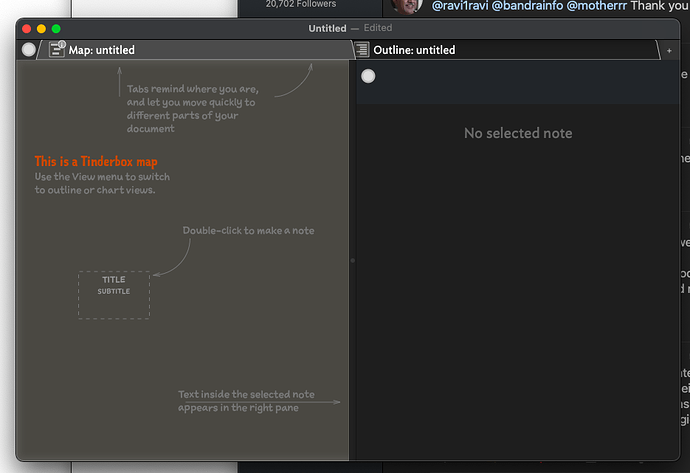Open @ravi1ravi mention in background window
Viewport: 690px width, 473px height.
click(x=460, y=6)
